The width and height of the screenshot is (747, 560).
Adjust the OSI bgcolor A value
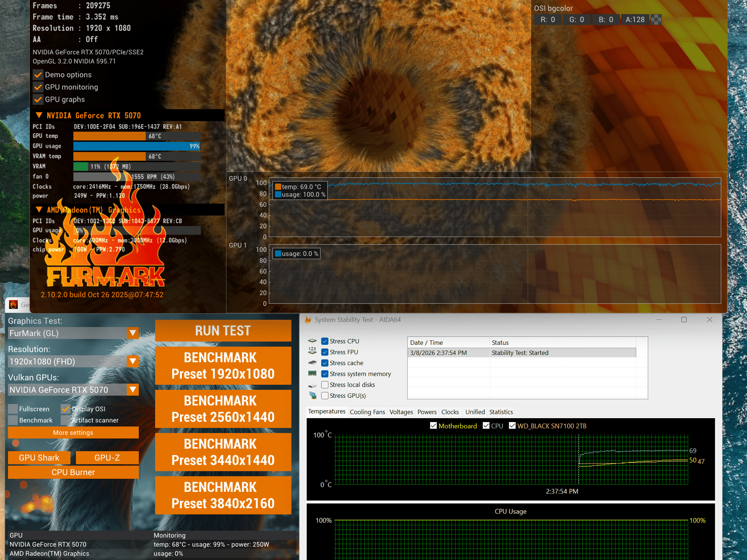(635, 20)
